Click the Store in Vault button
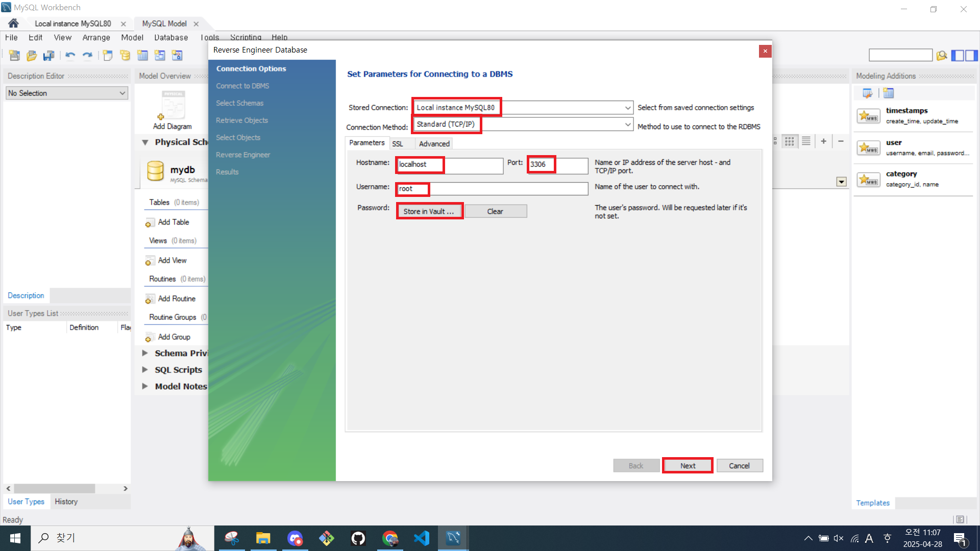The width and height of the screenshot is (980, 551). click(429, 211)
